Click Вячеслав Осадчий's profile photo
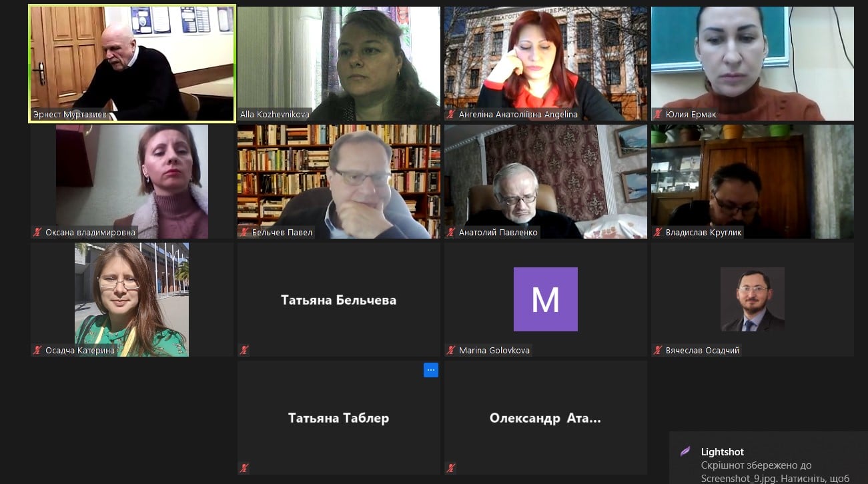This screenshot has width=868, height=484. (753, 299)
